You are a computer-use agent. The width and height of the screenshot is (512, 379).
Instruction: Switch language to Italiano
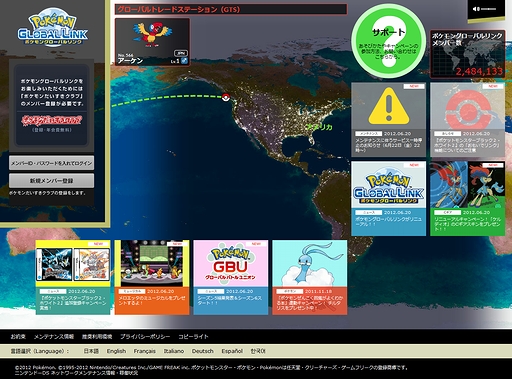174,351
